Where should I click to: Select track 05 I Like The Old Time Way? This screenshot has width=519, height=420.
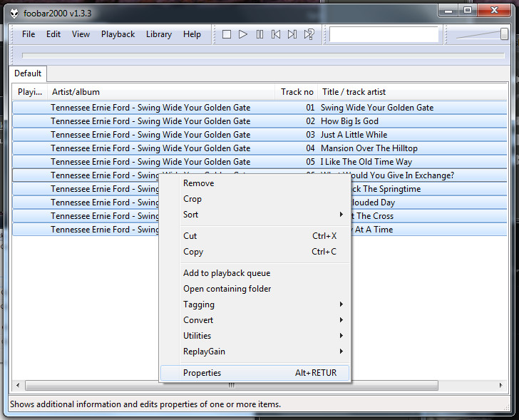pyautogui.click(x=259, y=162)
